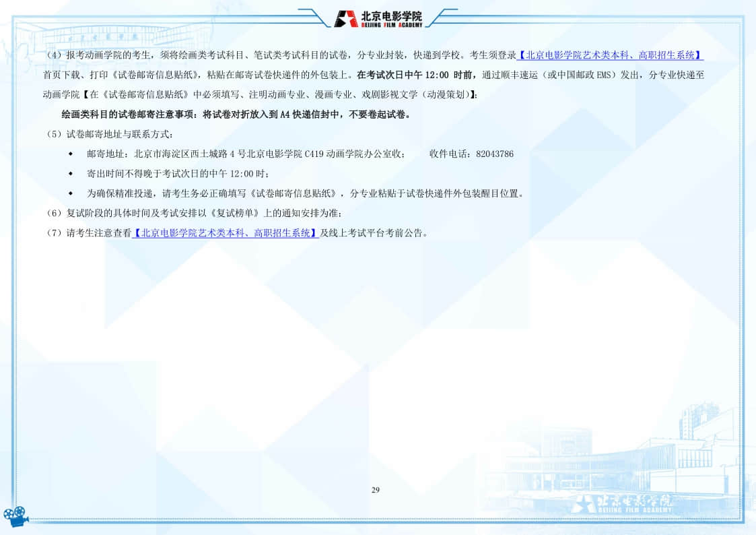Click the film projector icon at bottom left
The image size is (756, 535).
pos(15,516)
